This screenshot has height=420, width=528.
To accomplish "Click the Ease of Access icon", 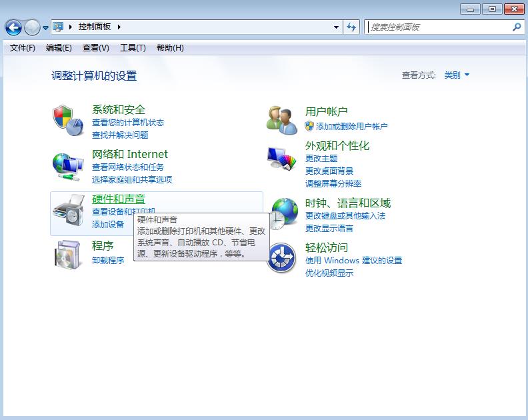I will coord(281,258).
